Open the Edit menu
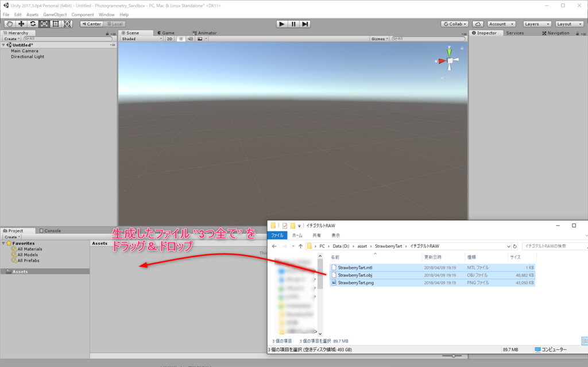This screenshot has width=588, height=367. click(x=18, y=14)
